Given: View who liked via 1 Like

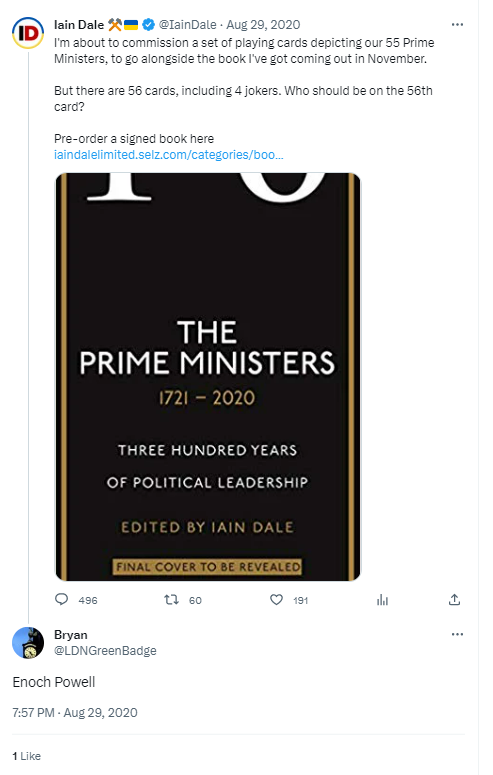Looking at the screenshot, I should pyautogui.click(x=26, y=756).
